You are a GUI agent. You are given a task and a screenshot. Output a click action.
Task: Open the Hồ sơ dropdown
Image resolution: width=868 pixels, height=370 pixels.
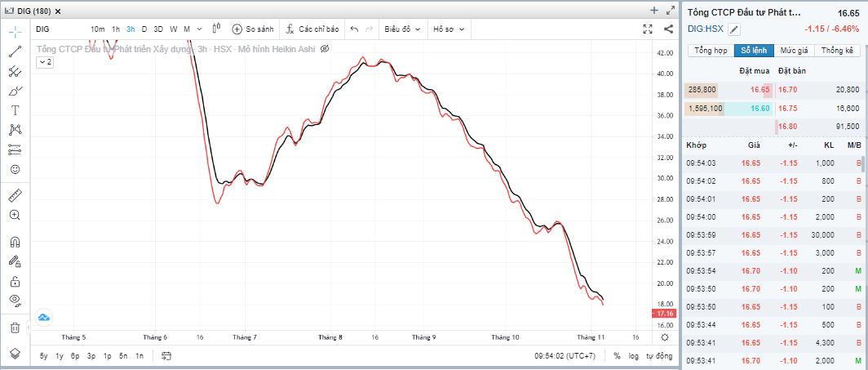(449, 29)
